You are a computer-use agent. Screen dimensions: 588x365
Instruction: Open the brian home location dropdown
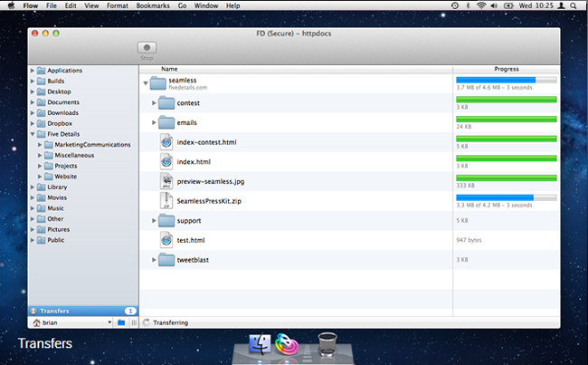pos(71,322)
